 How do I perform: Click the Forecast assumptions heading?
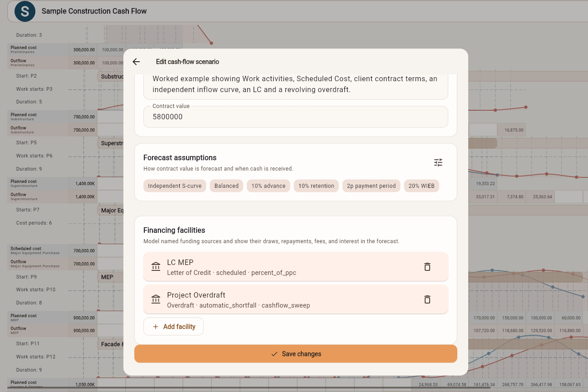pos(180,157)
